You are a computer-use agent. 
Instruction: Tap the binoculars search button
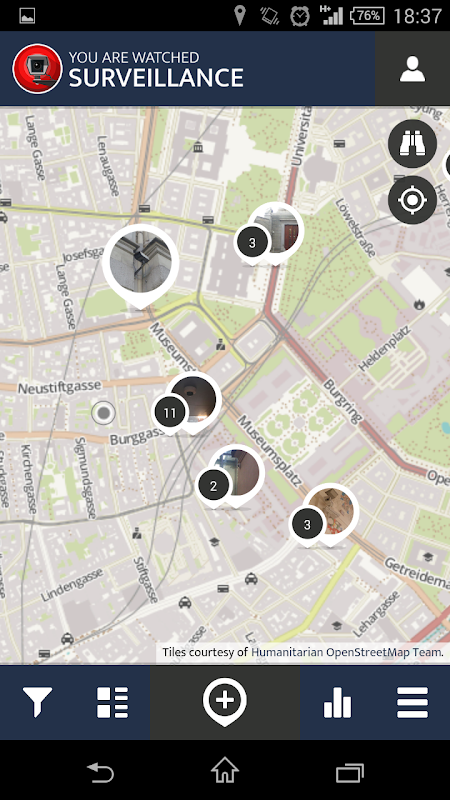412,144
